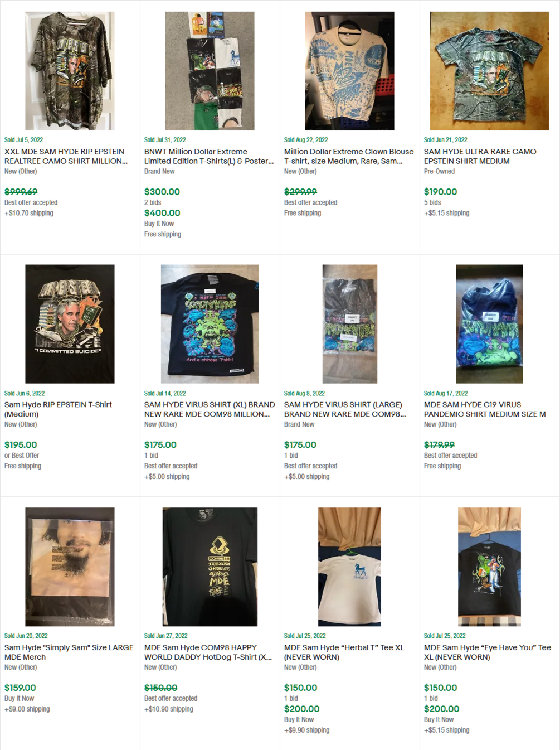The width and height of the screenshot is (560, 750).
Task: Open the 'Sam Hyde Simply Sam Size LARGE' title
Action: (x=69, y=652)
